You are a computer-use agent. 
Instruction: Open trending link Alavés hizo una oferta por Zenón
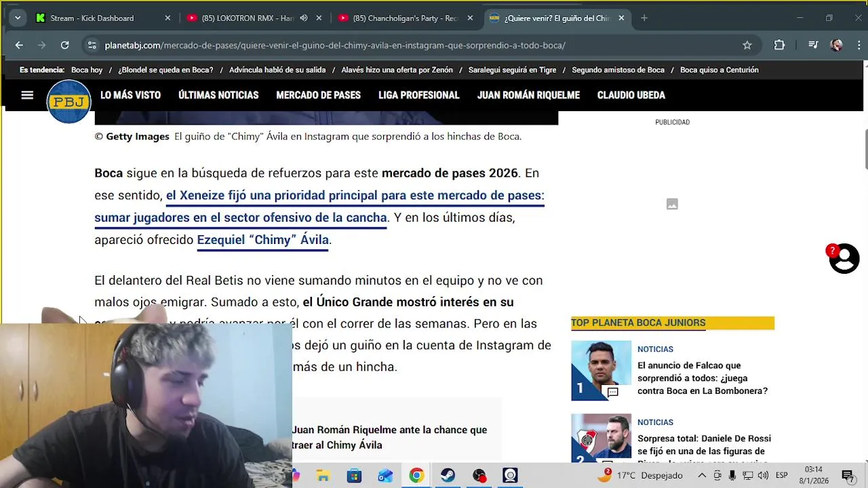(397, 70)
